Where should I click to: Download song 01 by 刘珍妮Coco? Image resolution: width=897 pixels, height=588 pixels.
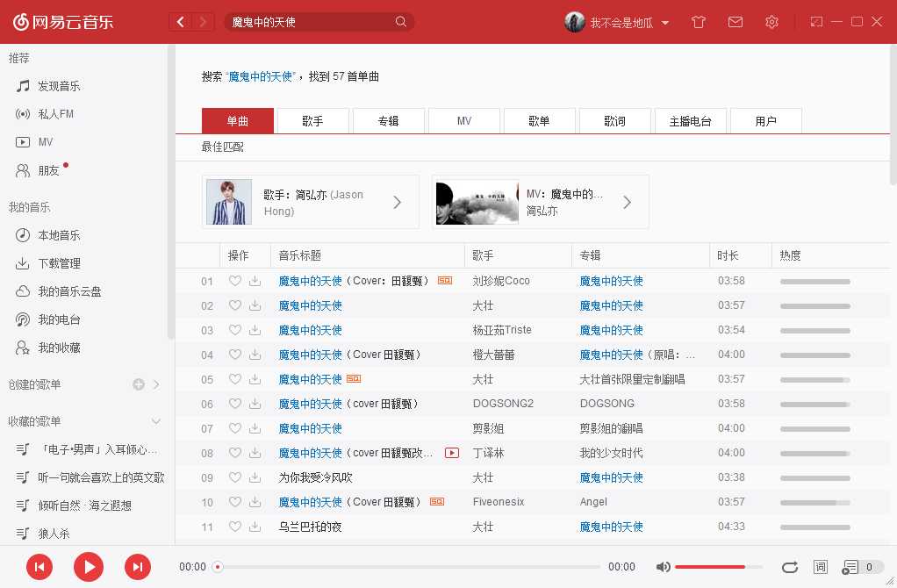click(255, 281)
